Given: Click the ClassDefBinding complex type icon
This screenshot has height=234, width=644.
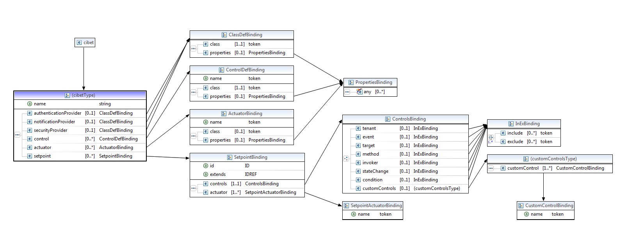Looking at the screenshot, I should click(x=224, y=35).
